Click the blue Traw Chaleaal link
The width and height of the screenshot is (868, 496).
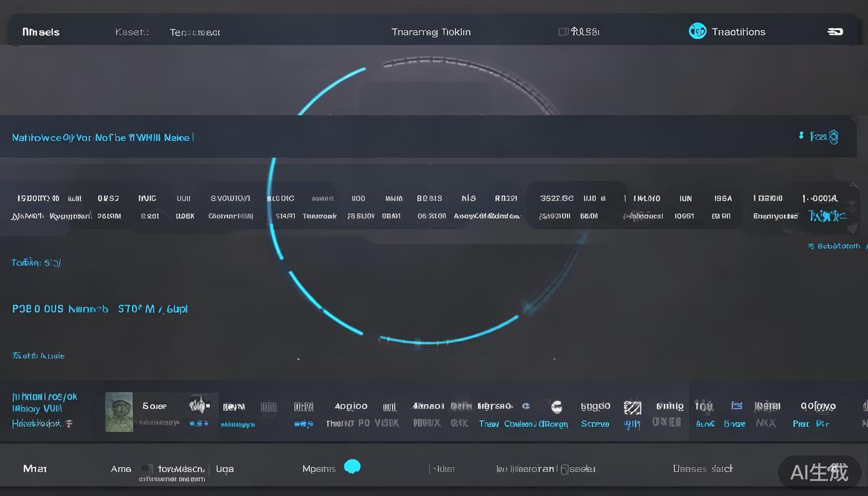click(508, 424)
